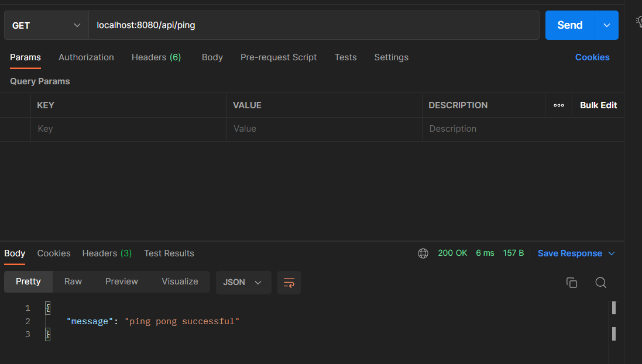
Task: Switch response view to Raw
Action: (73, 281)
